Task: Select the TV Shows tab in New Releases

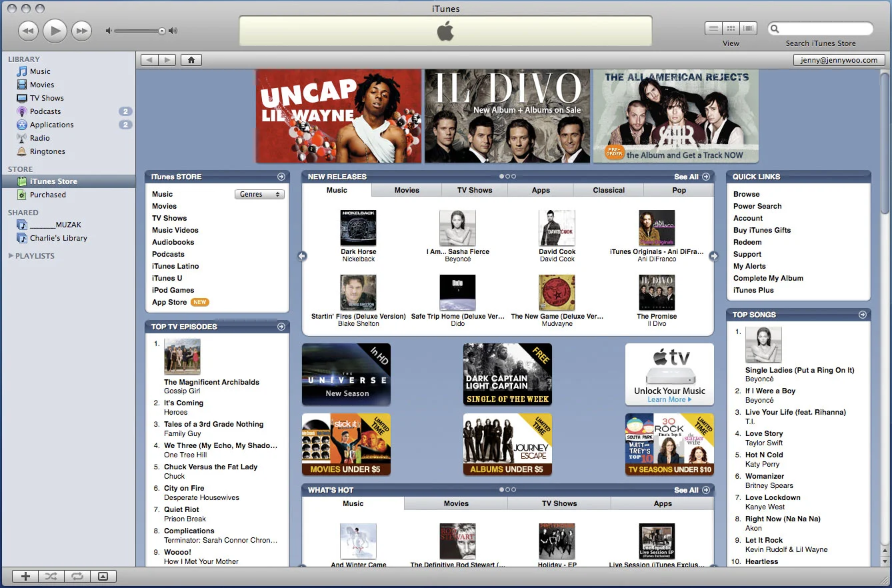Action: [x=475, y=190]
